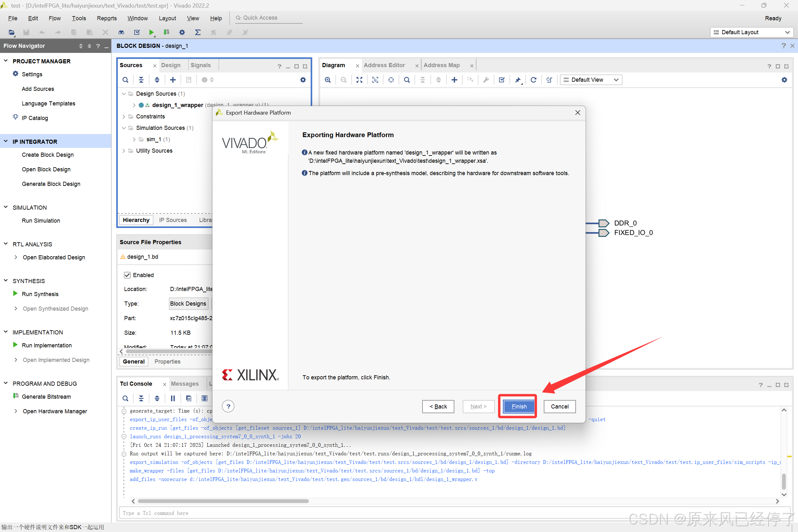Image resolution: width=798 pixels, height=532 pixels.
Task: Click the Regenerate Layout refresh icon
Action: click(x=533, y=80)
